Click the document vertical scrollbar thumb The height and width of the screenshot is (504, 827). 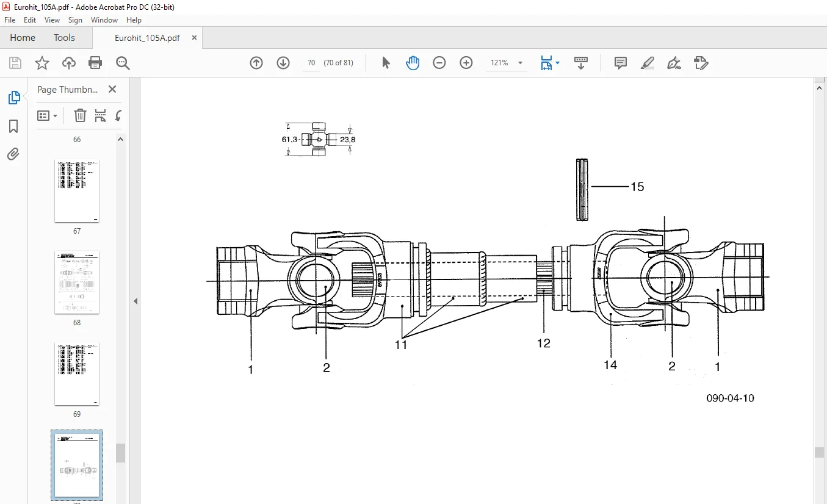coord(820,452)
